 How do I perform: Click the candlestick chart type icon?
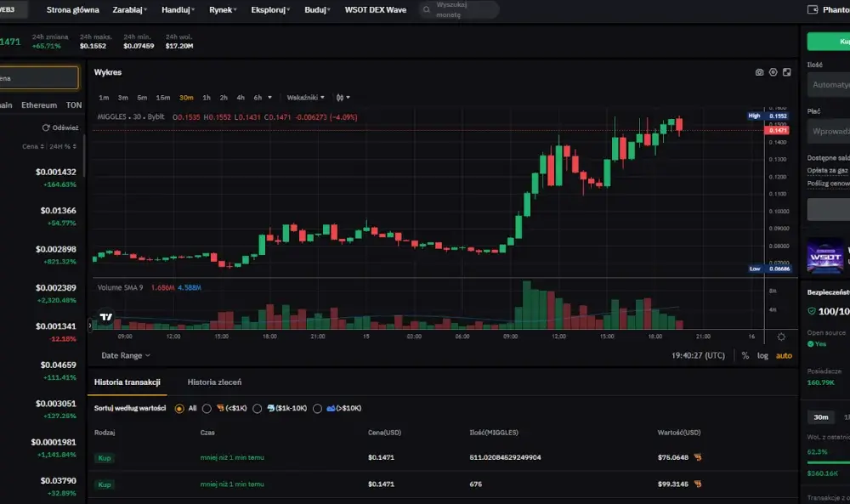point(340,98)
